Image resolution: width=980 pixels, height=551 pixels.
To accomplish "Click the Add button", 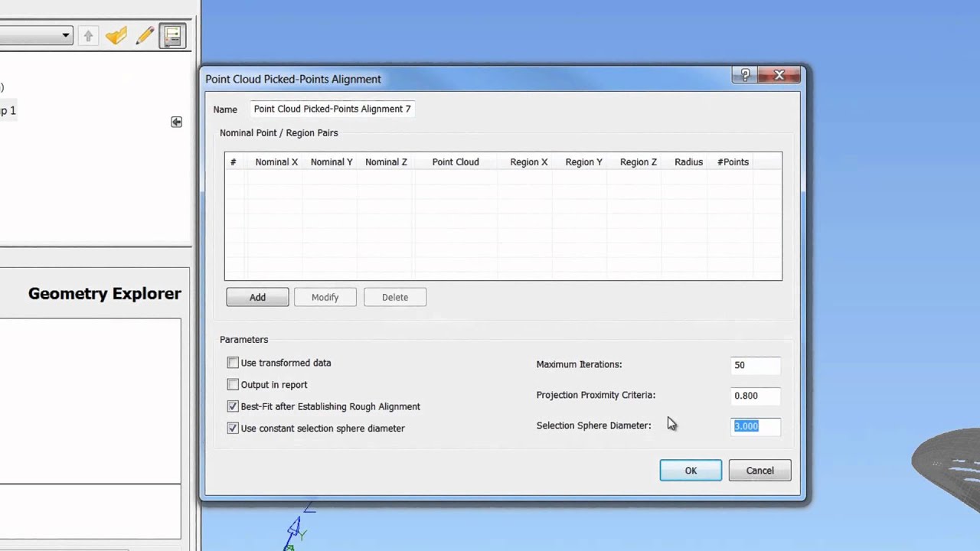I will tap(257, 297).
